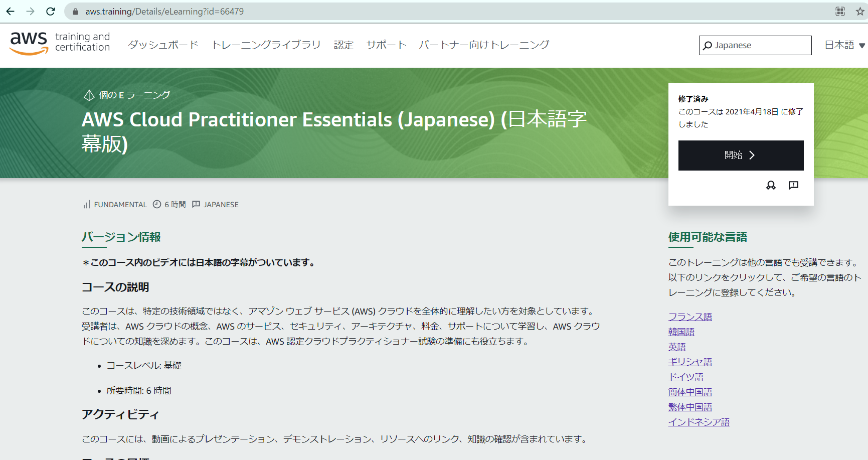Open the トレーニングライブラリ menu
Viewport: 868px width, 460px height.
[266, 45]
